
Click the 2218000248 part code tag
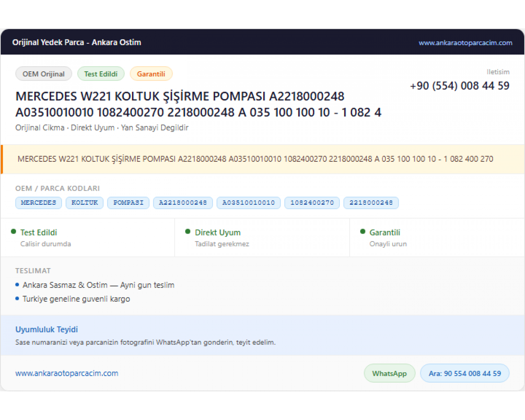click(371, 203)
